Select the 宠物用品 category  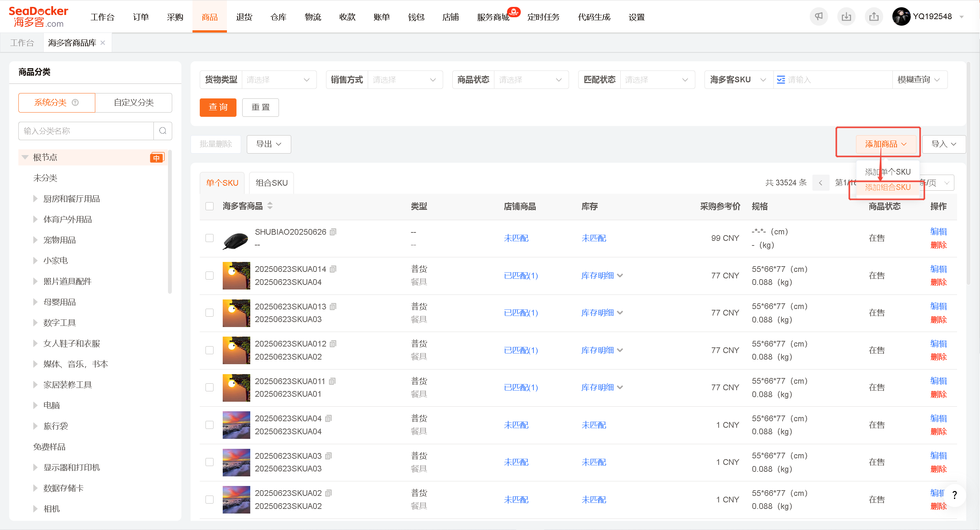tap(59, 240)
